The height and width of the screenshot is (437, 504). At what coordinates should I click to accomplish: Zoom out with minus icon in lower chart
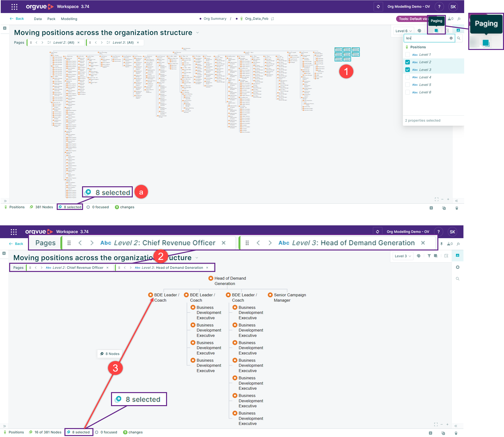pyautogui.click(x=441, y=424)
